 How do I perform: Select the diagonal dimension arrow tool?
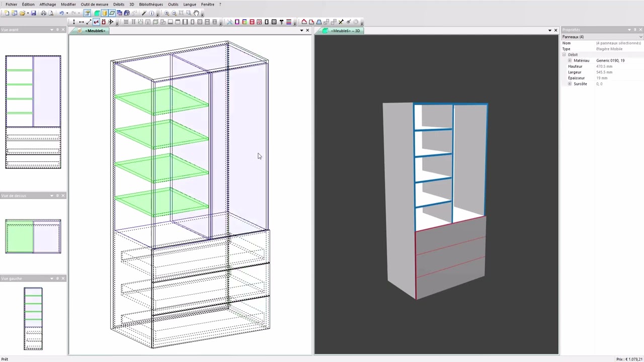click(x=89, y=22)
